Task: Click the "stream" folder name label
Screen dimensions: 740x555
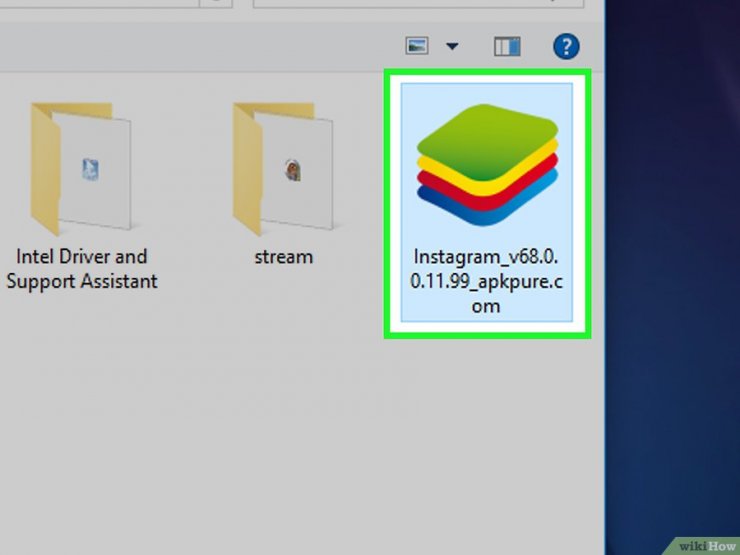Action: pyautogui.click(x=284, y=257)
